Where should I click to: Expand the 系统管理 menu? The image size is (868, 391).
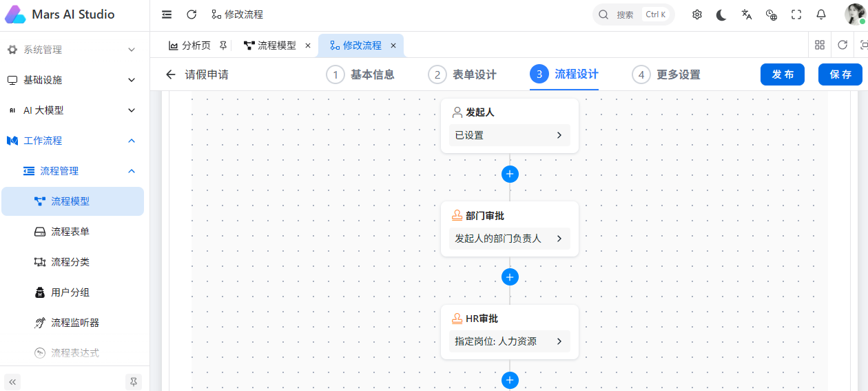[74, 50]
